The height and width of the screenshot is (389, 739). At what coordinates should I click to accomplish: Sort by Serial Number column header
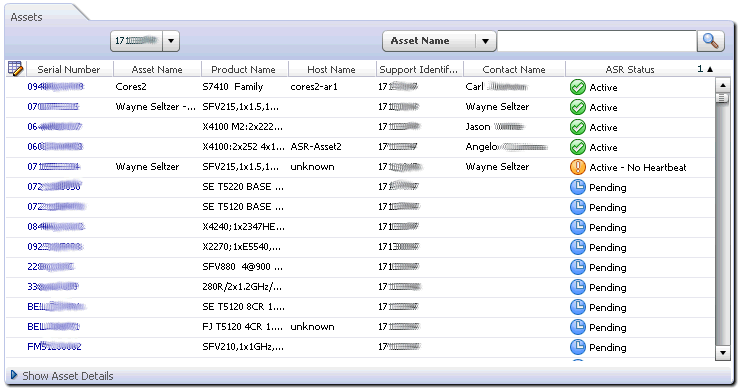coord(69,69)
